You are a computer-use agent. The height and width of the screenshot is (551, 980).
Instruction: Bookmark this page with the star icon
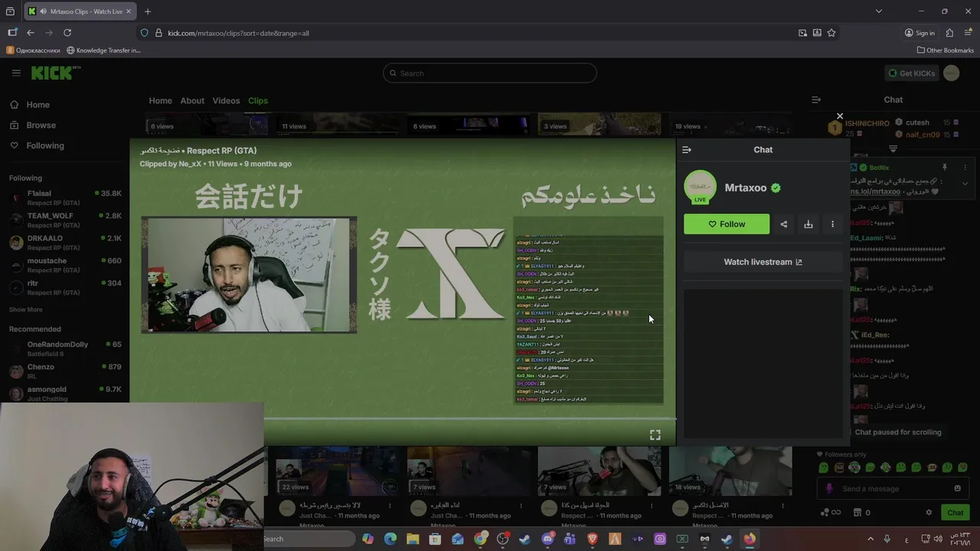click(x=831, y=33)
